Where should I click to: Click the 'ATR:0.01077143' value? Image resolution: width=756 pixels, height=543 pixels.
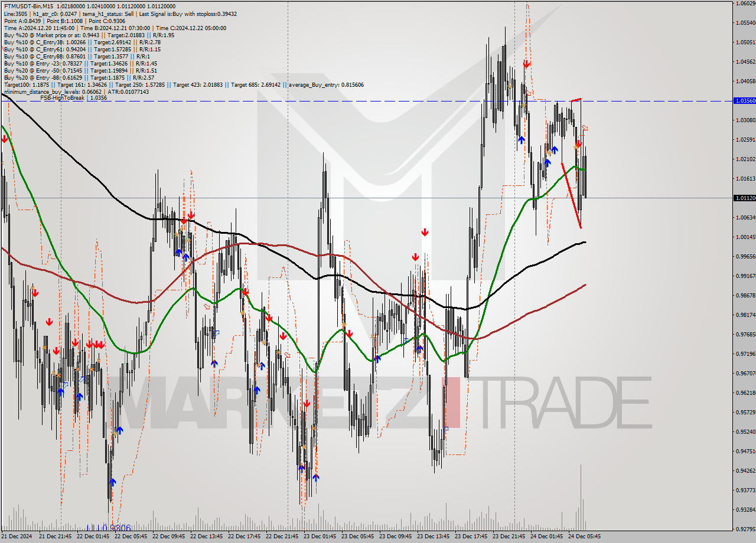coord(127,91)
